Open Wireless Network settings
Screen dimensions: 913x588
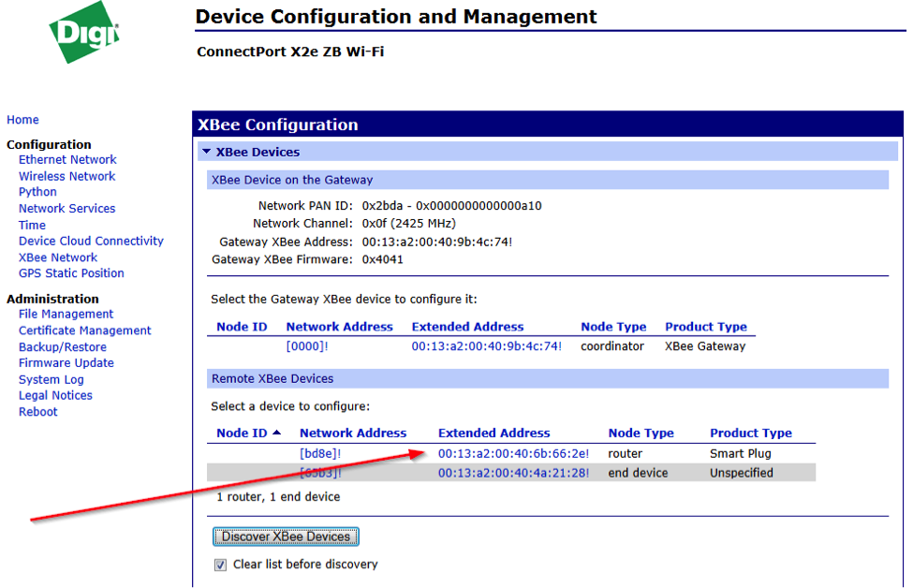pos(67,176)
